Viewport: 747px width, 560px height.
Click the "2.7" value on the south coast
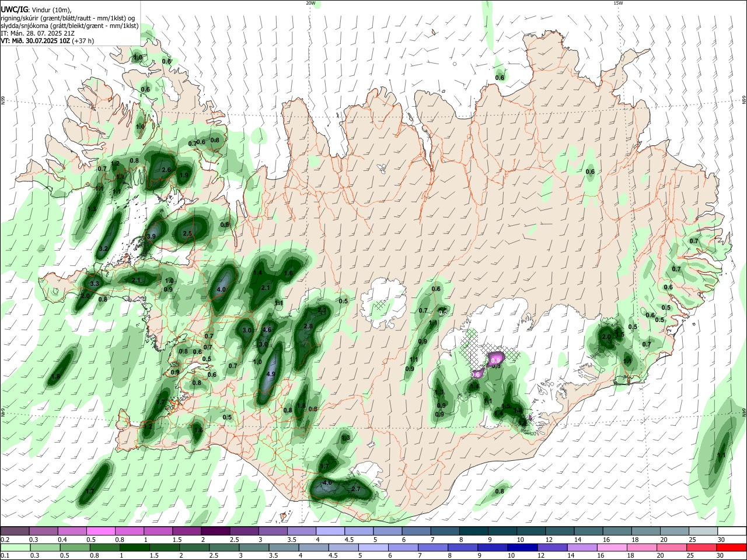pyautogui.click(x=356, y=489)
